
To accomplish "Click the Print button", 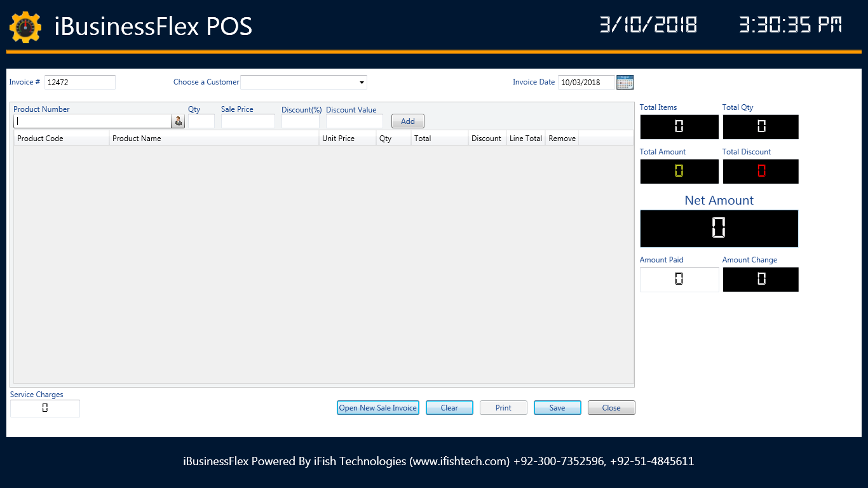I will click(503, 408).
